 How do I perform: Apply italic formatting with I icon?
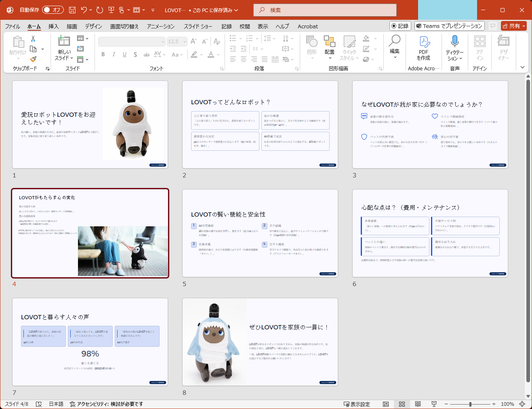tap(114, 55)
